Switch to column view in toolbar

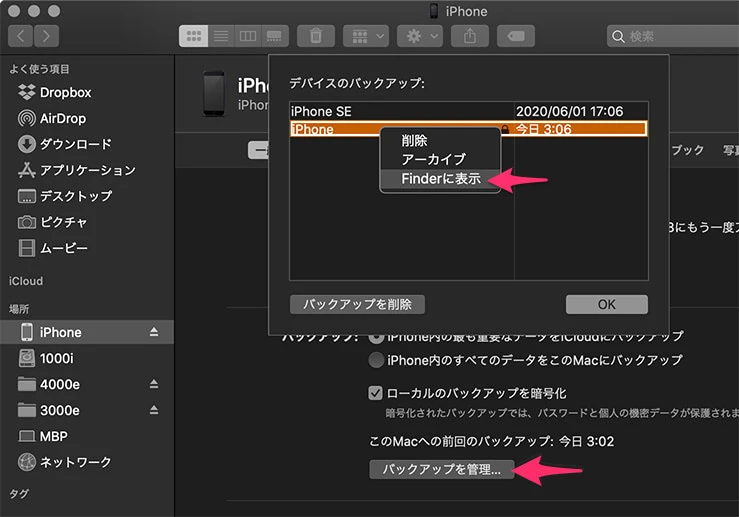click(245, 36)
